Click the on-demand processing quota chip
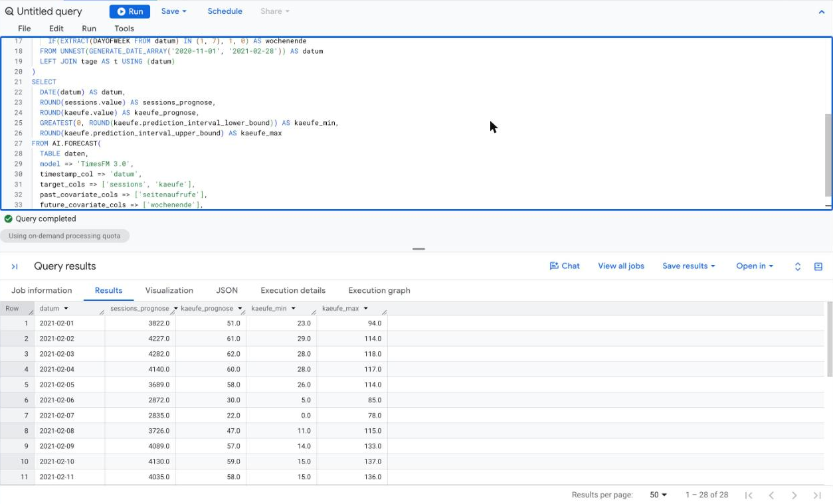 click(64, 236)
